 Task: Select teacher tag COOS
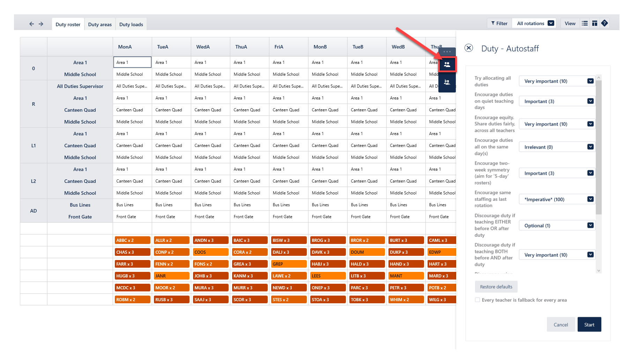pos(210,252)
